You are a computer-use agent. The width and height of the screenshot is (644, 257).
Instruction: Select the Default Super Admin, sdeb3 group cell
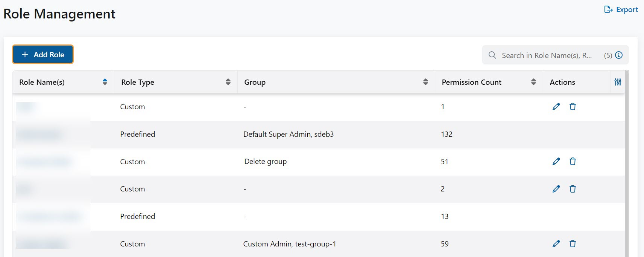[289, 135]
